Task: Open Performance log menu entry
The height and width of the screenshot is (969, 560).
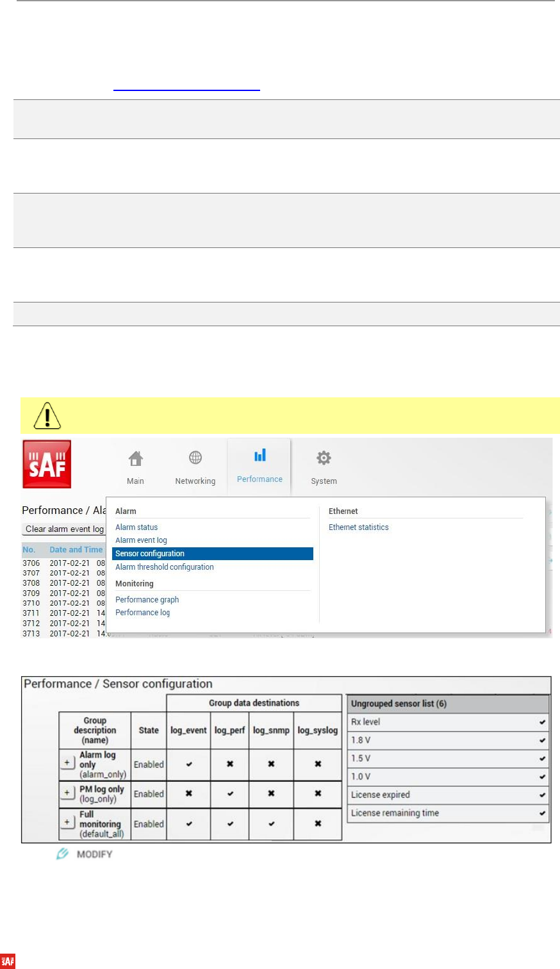Action: (x=143, y=613)
